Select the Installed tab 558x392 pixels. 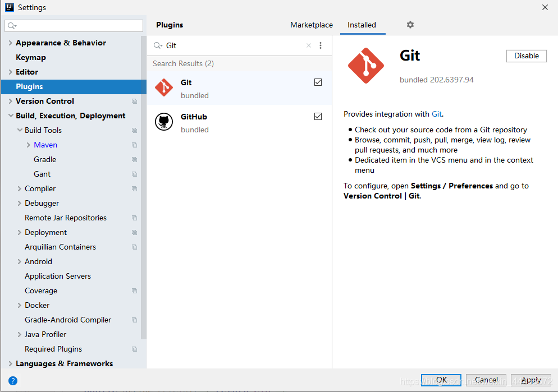tap(362, 25)
